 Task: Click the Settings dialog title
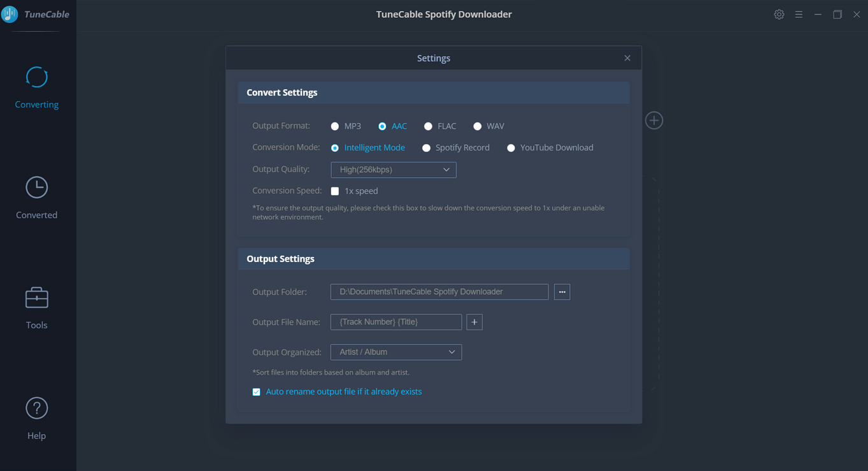[x=434, y=58]
